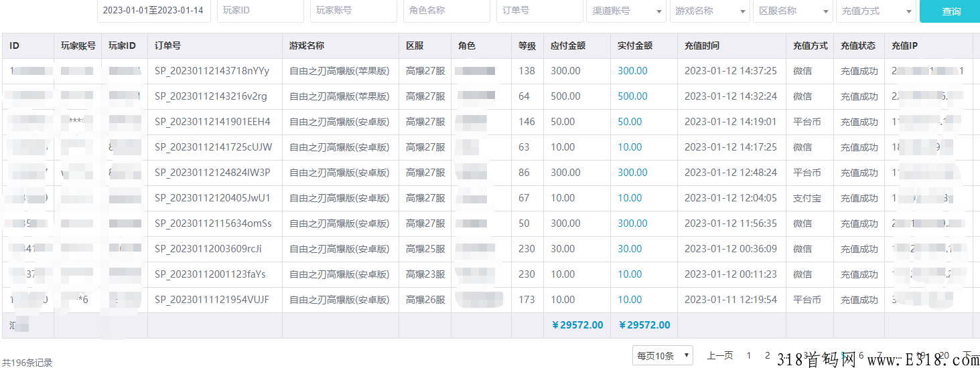Click level value 173
The width and height of the screenshot is (980, 368).
(x=527, y=300)
